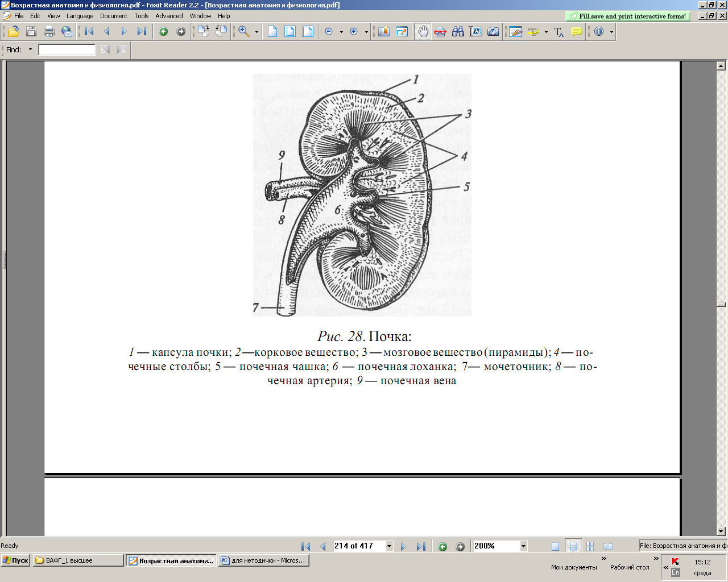Viewport: 728px width, 582px height.
Task: Click the binoculars search icon
Action: (x=458, y=32)
